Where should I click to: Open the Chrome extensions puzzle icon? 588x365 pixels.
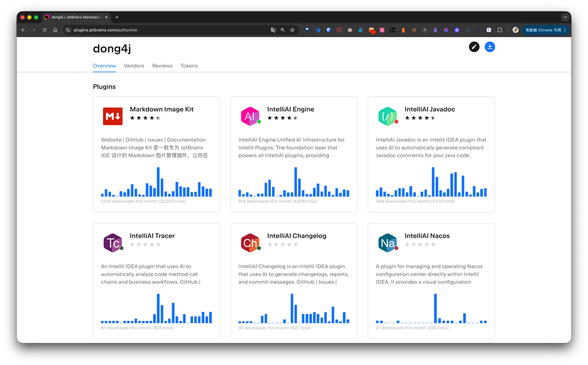pos(500,30)
